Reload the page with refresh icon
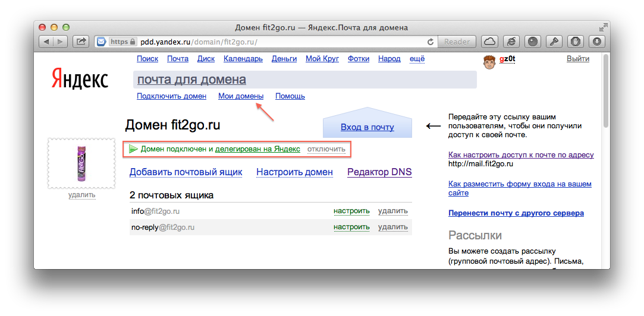 pos(431,42)
